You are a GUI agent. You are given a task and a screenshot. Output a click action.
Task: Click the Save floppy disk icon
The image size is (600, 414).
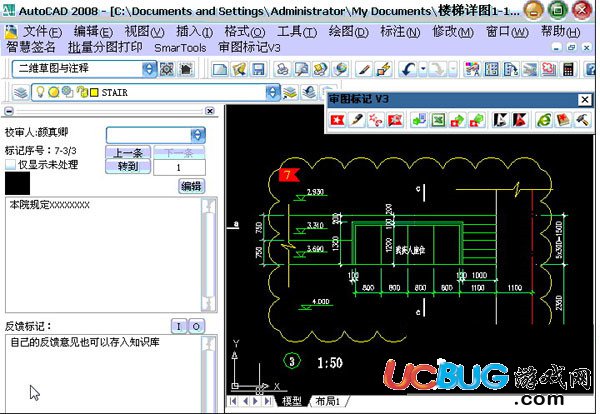pos(259,69)
